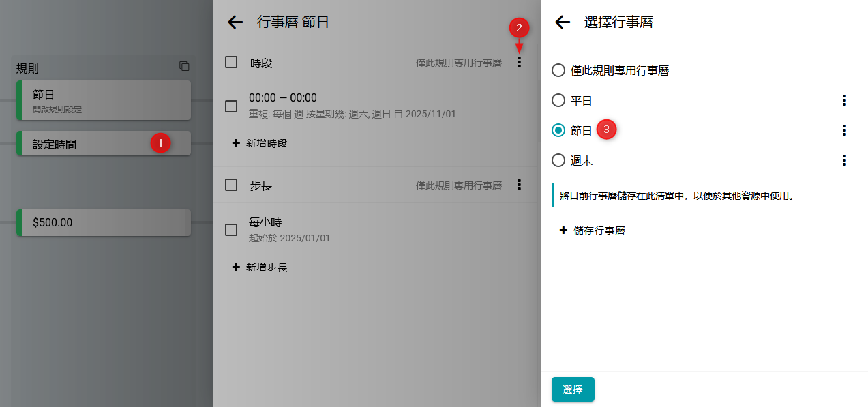This screenshot has width=868, height=407.
Task: Select 僅此規則專用行事曆 radio option
Action: tap(558, 70)
